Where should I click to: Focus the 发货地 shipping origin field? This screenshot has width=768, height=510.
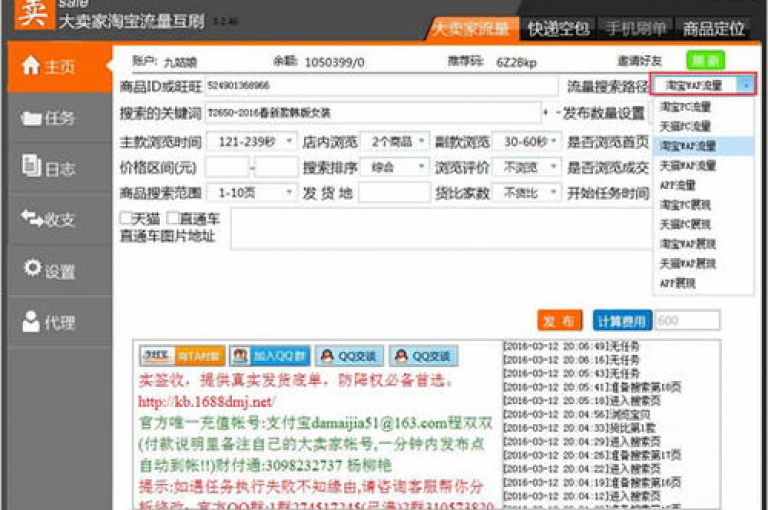coord(394,193)
